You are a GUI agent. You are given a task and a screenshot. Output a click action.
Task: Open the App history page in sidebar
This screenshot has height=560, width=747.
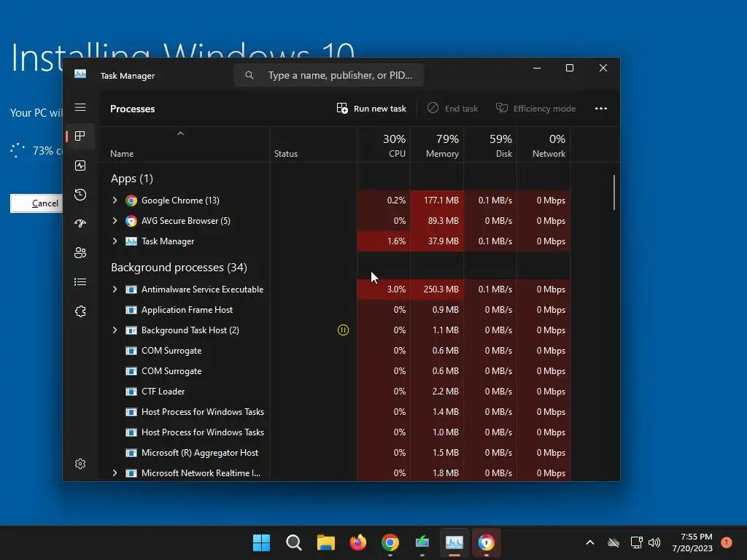coord(80,194)
